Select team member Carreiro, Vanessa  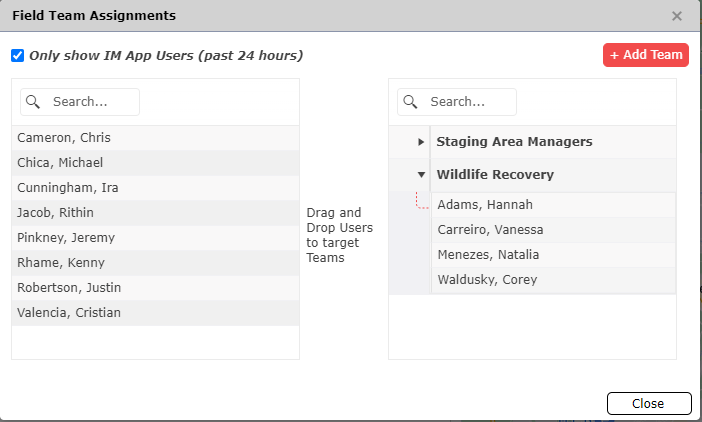(x=491, y=230)
